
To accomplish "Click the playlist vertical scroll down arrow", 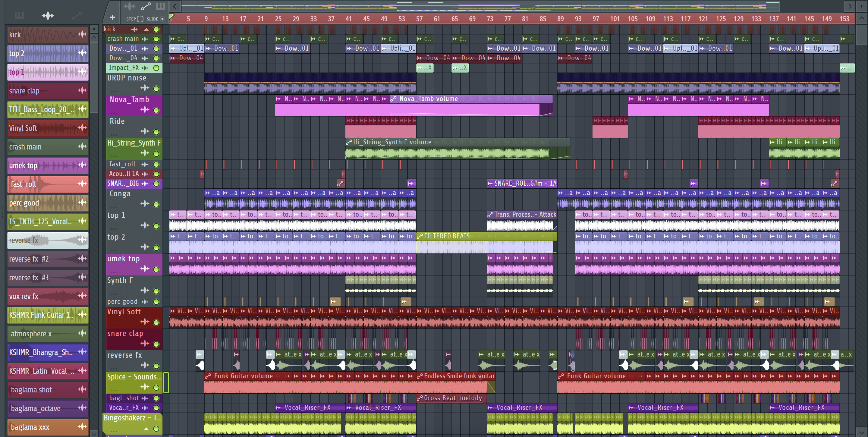I will (x=862, y=432).
